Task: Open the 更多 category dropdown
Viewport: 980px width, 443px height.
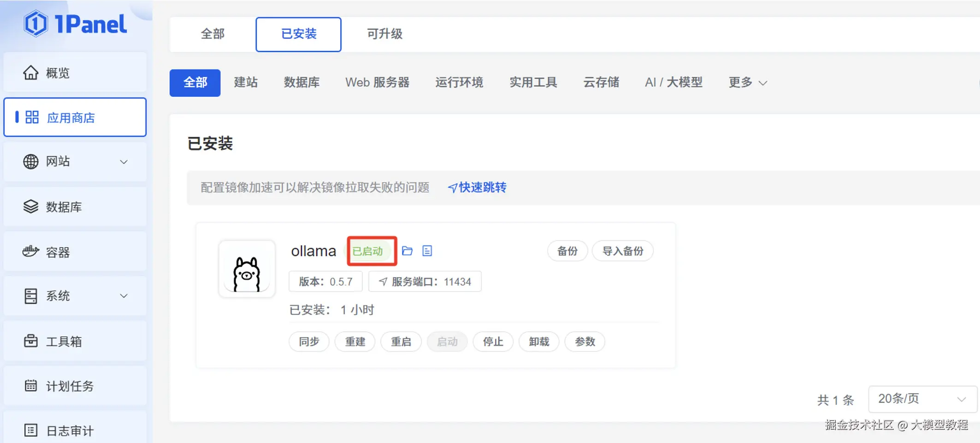Action: [748, 82]
